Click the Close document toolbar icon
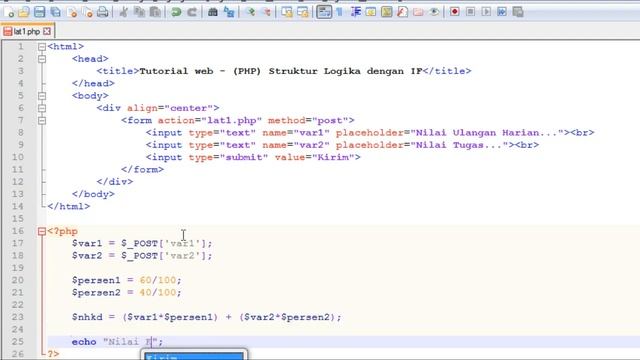Screen dimensions: 640x360 click(72, 12)
